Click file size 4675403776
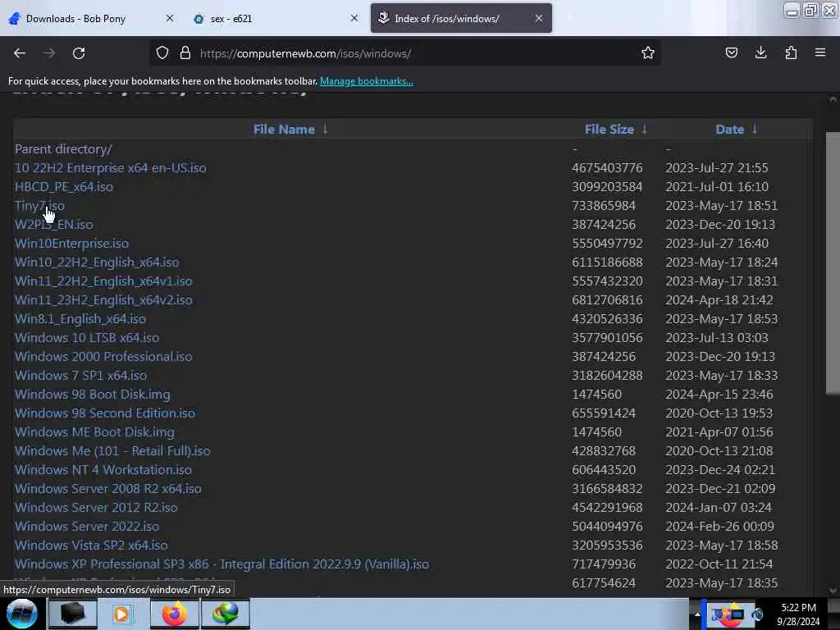The width and height of the screenshot is (840, 630). point(607,167)
